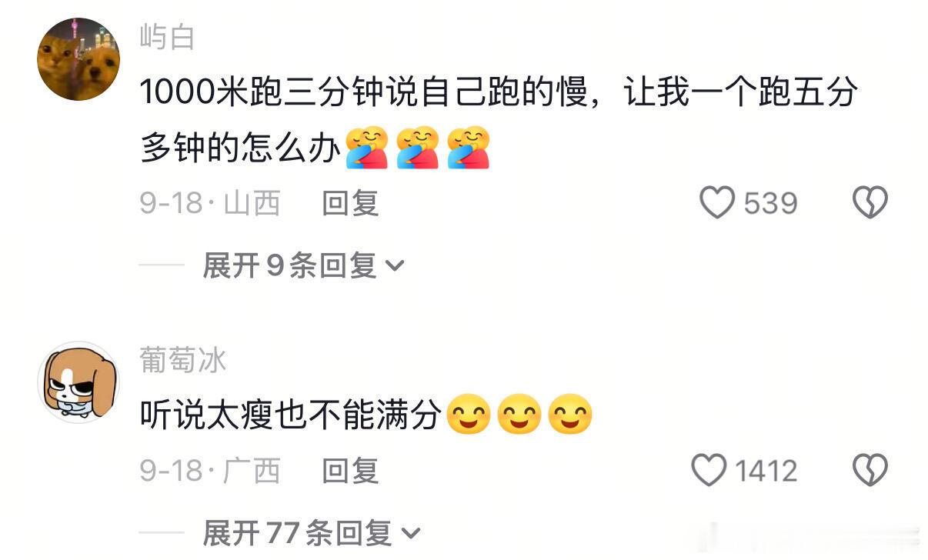Like the comment with 1412 likes
Screen dimensions: 928x560
click(x=709, y=470)
